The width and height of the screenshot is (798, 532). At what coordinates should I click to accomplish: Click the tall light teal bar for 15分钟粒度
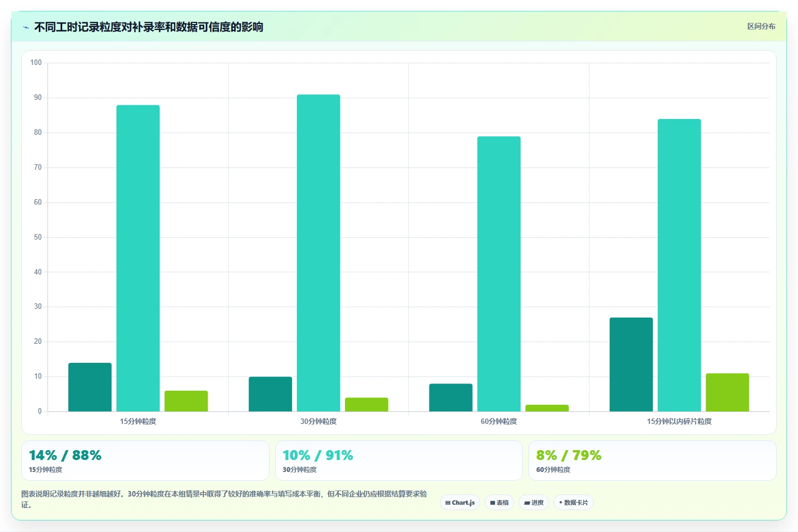[138, 258]
